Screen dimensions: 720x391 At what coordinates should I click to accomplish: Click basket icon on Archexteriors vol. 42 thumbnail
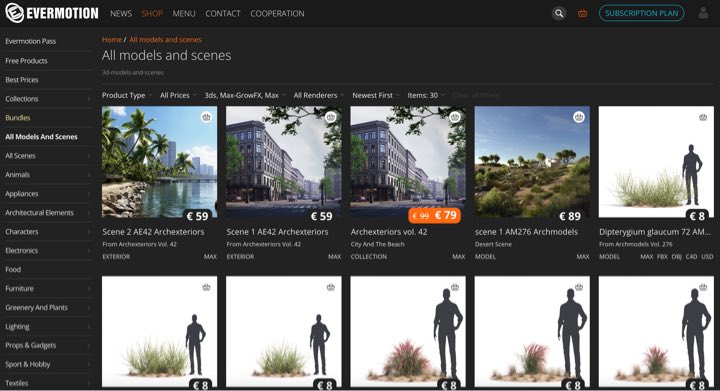pyautogui.click(x=455, y=117)
